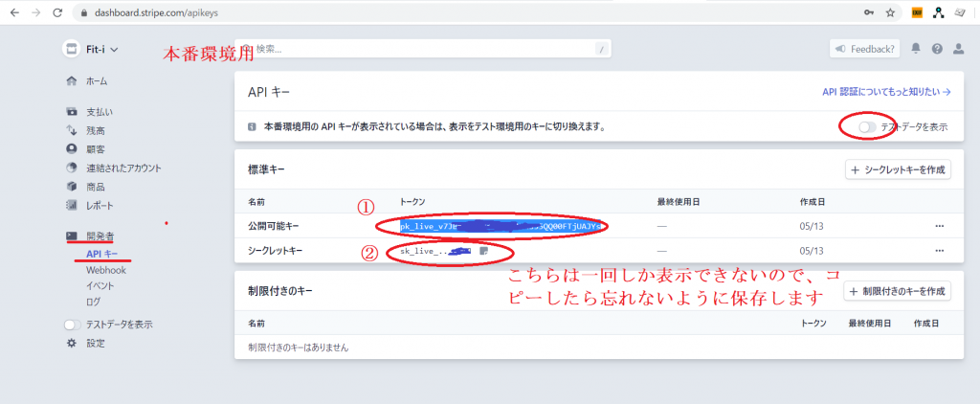Open 顧客 in the sidebar
The height and width of the screenshot is (404, 980).
tap(96, 149)
